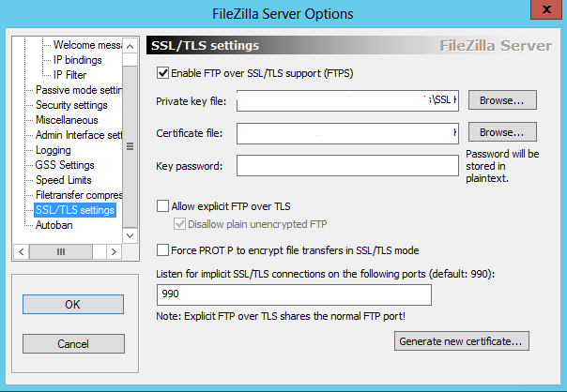Browse for the Certificate file
Image resolution: width=567 pixels, height=392 pixels.
[x=502, y=132]
